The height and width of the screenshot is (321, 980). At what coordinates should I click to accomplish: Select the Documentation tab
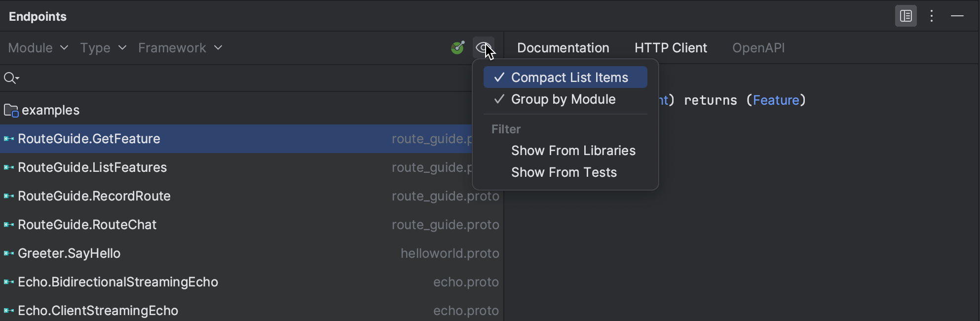[563, 47]
